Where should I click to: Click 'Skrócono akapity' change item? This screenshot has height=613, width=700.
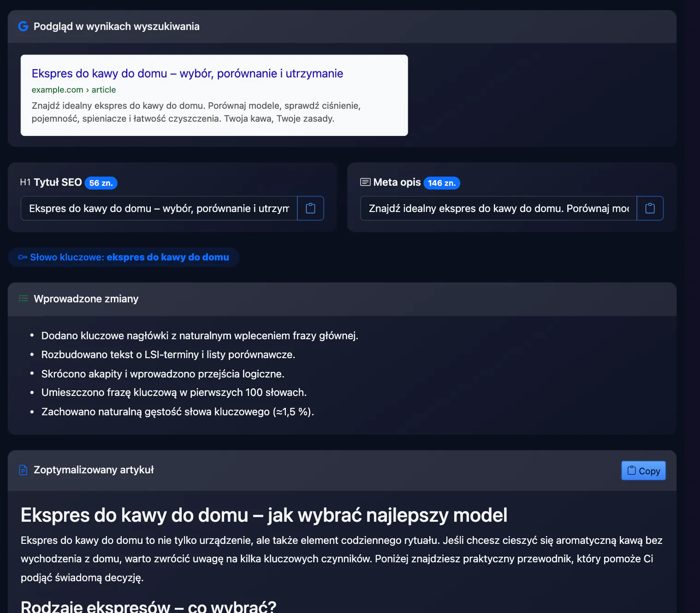163,374
